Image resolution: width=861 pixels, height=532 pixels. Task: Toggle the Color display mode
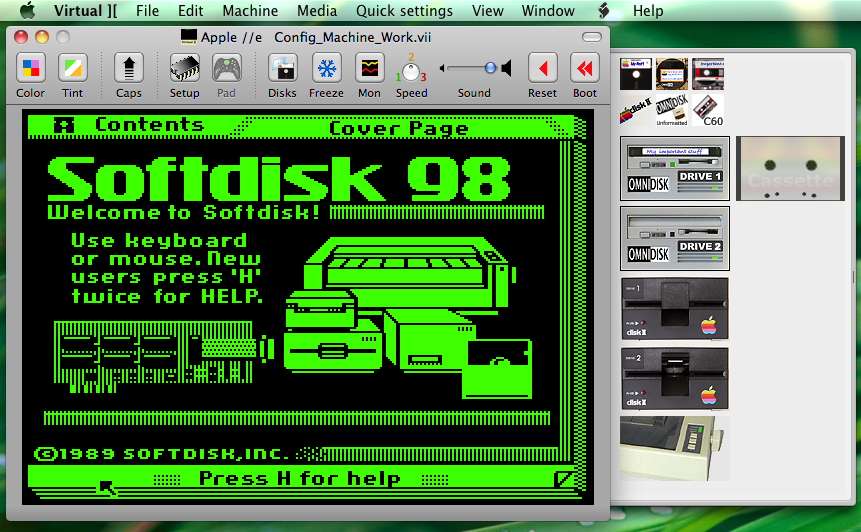click(x=30, y=69)
